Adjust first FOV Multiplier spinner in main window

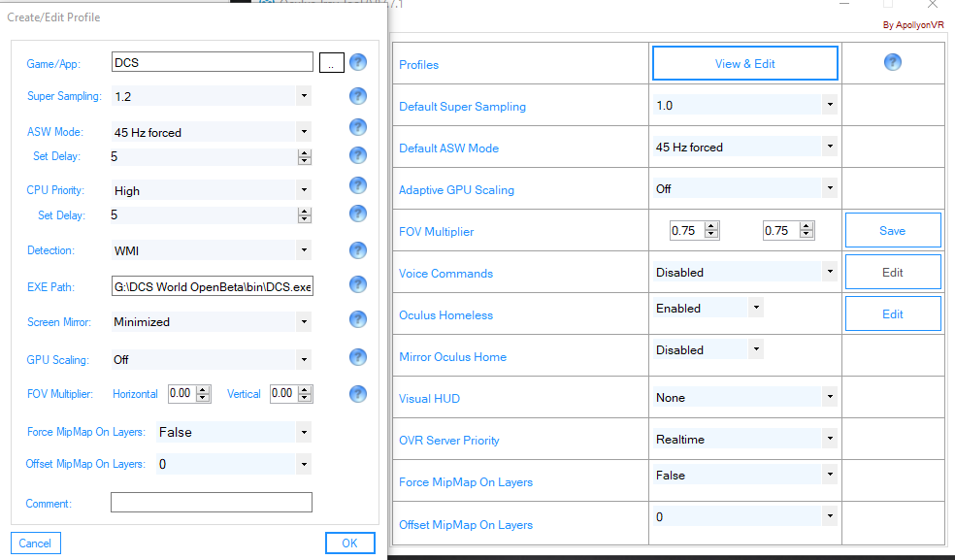(711, 230)
